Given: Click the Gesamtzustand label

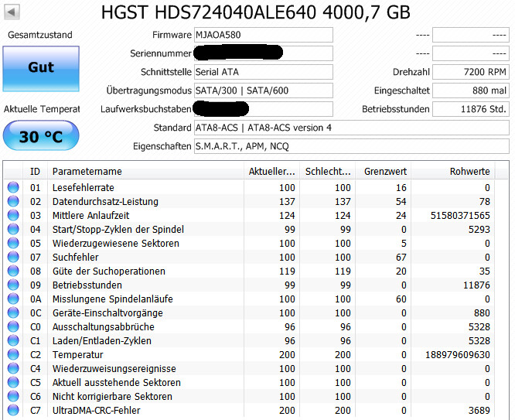Looking at the screenshot, I should (40, 35).
